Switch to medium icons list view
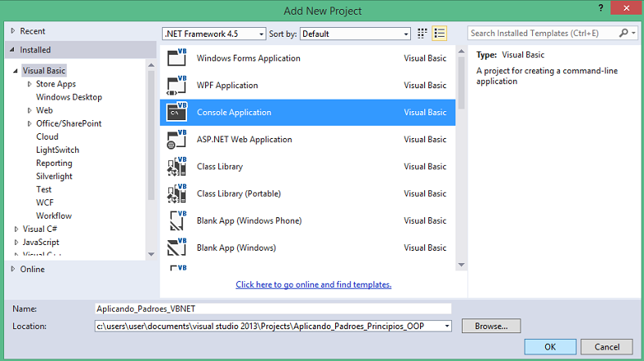Viewport: 644px width, 361px height. (x=440, y=33)
